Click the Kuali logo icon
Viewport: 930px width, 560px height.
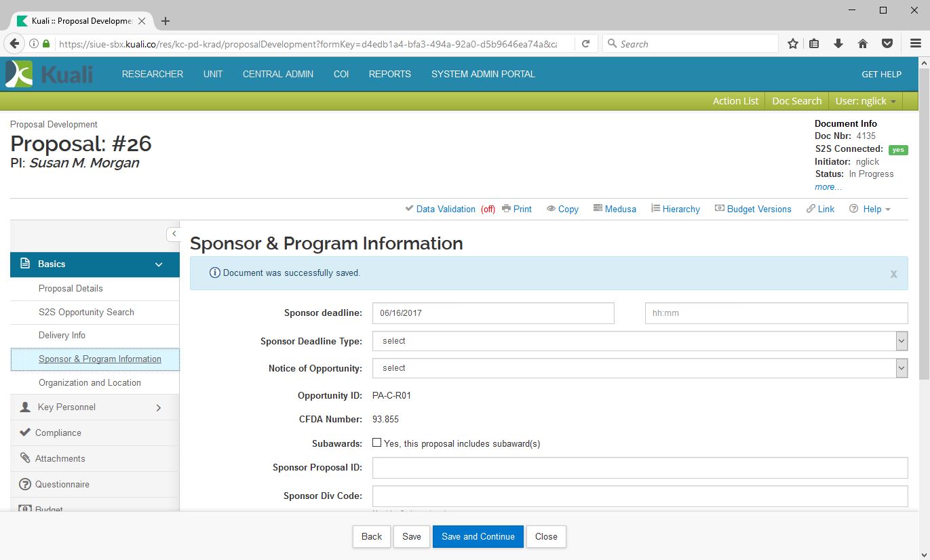(x=19, y=74)
